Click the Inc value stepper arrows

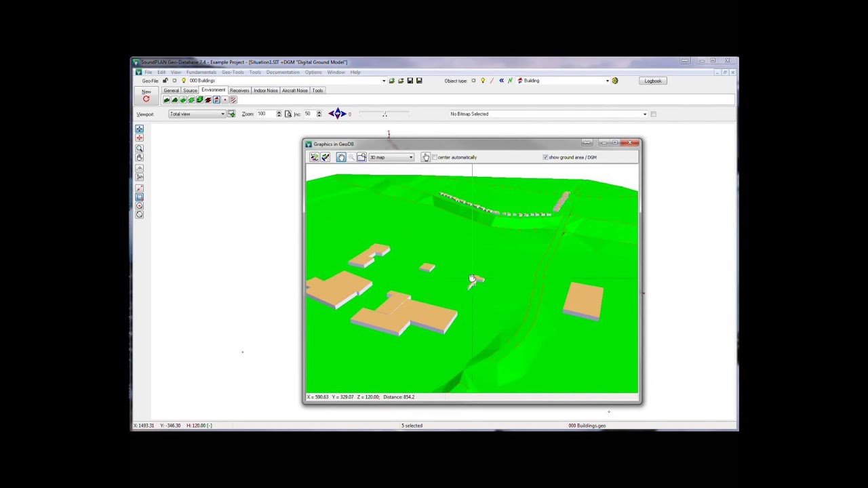tap(319, 114)
